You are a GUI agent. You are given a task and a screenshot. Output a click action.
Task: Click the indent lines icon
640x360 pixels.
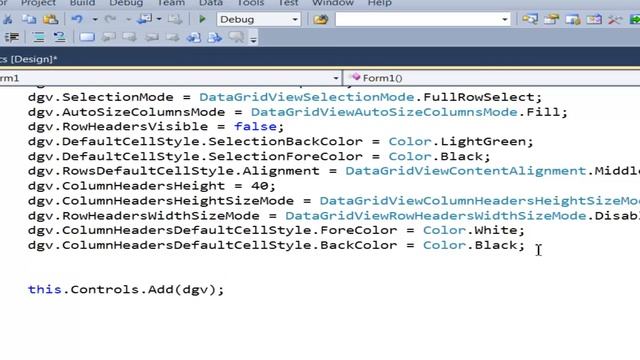click(x=12, y=38)
